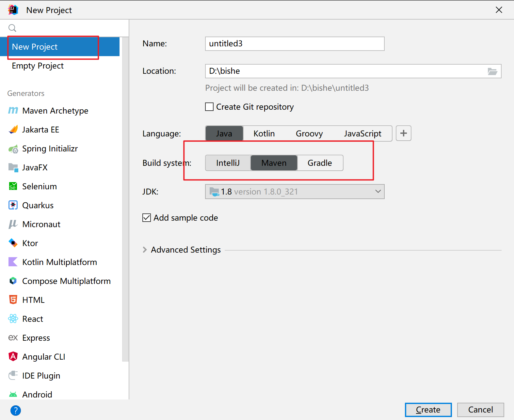Select Java as the language
The height and width of the screenshot is (420, 514).
pos(224,133)
